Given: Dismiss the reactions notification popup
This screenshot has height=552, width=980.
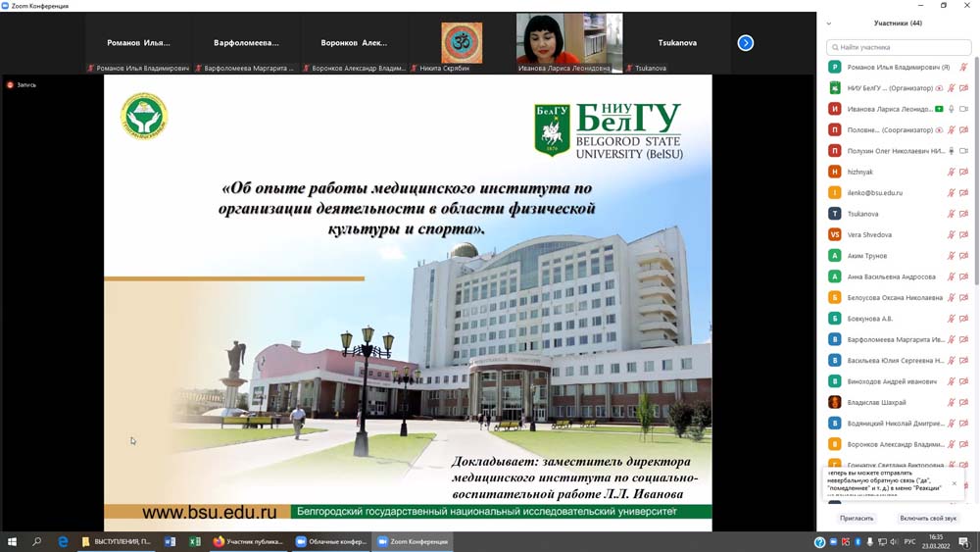Looking at the screenshot, I should pyautogui.click(x=955, y=482).
